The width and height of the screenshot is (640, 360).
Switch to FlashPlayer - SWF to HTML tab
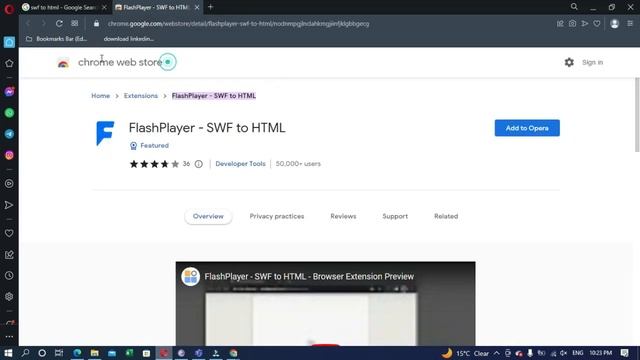pos(154,7)
